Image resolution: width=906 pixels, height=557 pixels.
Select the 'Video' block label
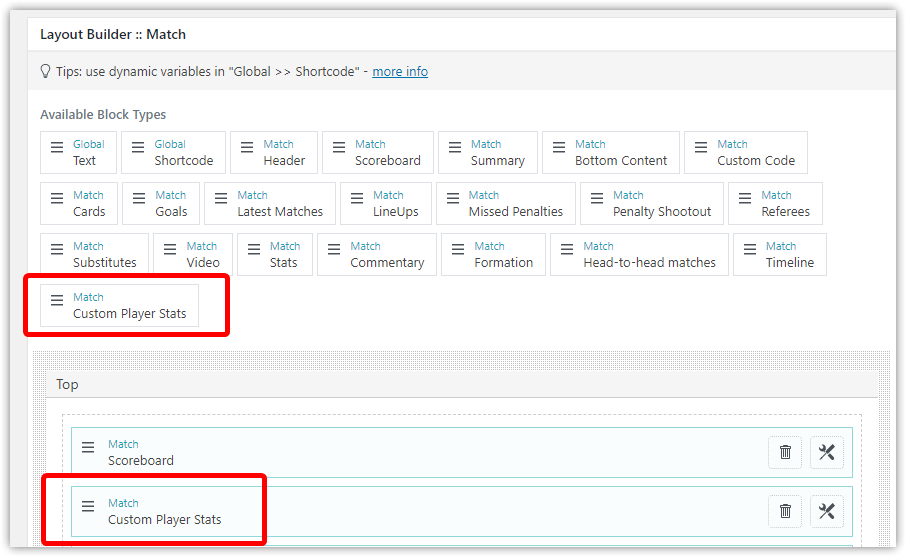(203, 262)
